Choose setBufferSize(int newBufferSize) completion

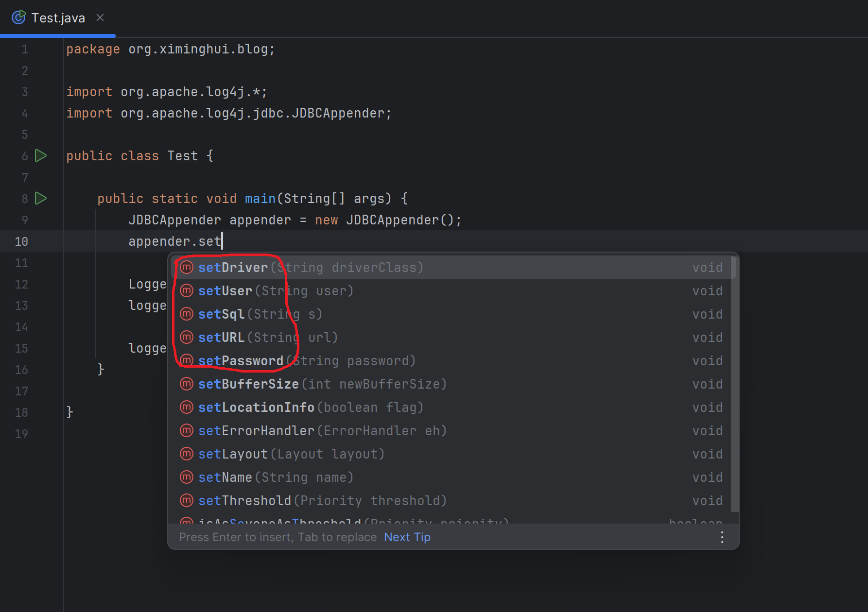tap(453, 384)
